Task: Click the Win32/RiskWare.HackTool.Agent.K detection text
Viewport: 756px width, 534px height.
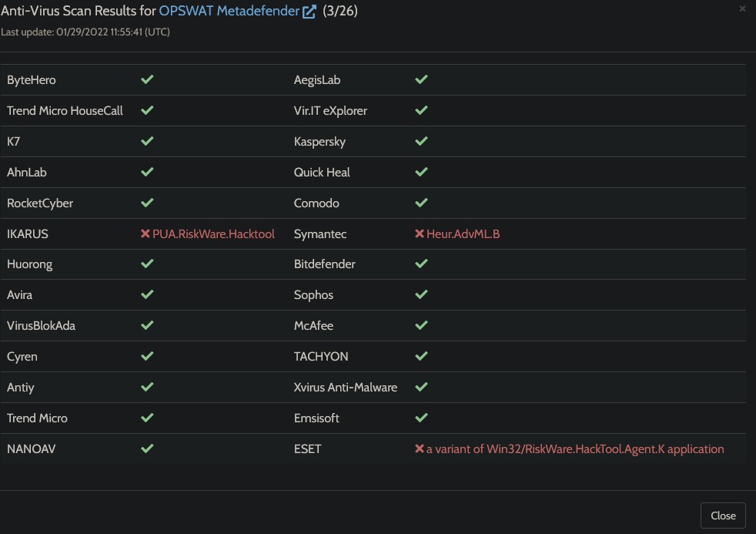Action: 575,448
